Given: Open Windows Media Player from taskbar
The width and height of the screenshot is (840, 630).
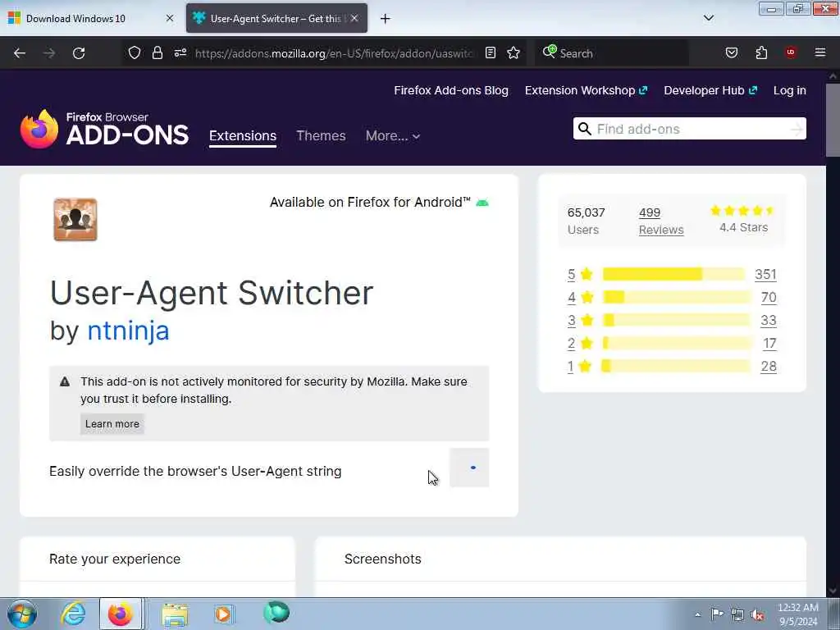Looking at the screenshot, I should pyautogui.click(x=224, y=614).
